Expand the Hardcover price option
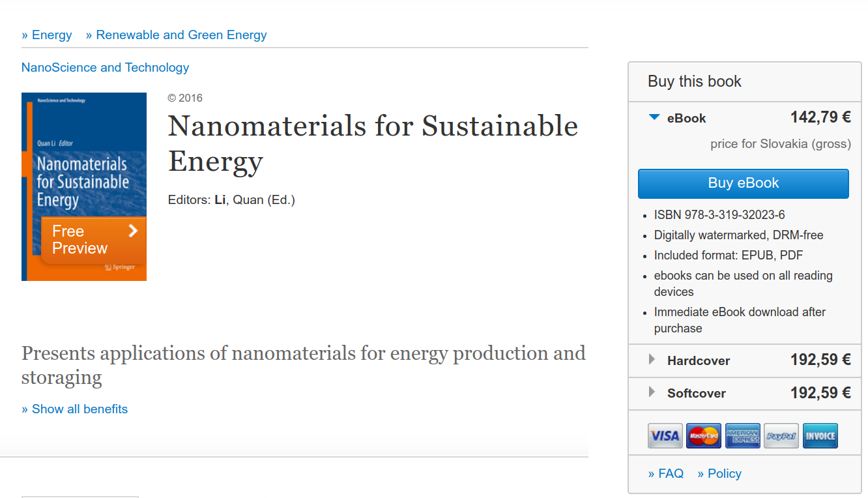Viewport: 868px width, 498px height. 652,360
